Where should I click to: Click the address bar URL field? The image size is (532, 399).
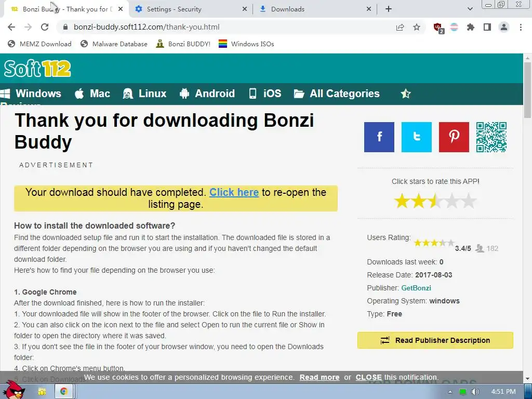(x=224, y=27)
